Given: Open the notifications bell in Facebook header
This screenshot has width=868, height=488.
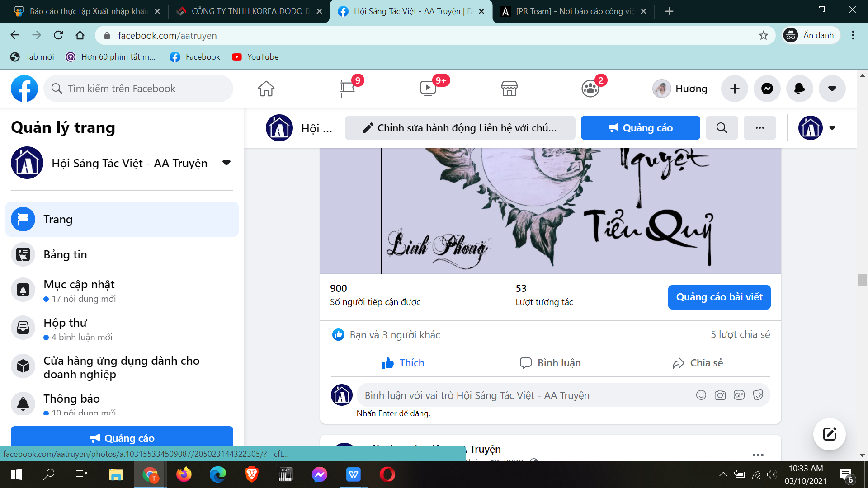Looking at the screenshot, I should 800,89.
